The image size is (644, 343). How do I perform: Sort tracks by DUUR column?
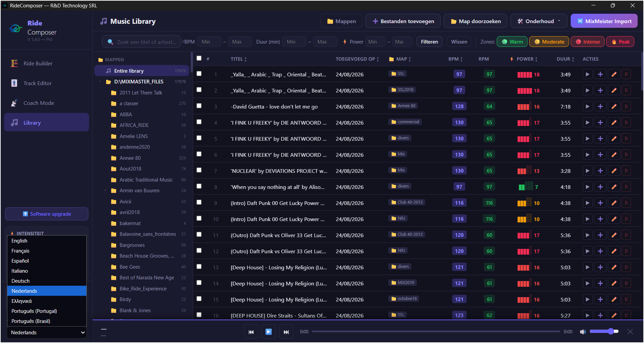565,59
